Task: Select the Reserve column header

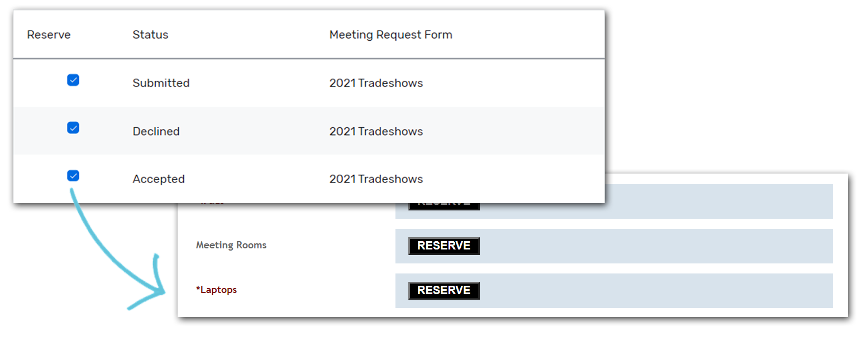Action: coord(49,35)
